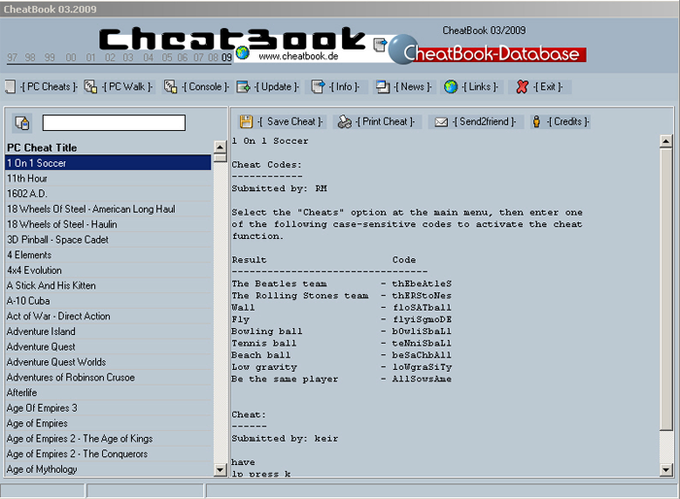Select '11th Hour' in the list
The image size is (680, 499).
click(108, 178)
